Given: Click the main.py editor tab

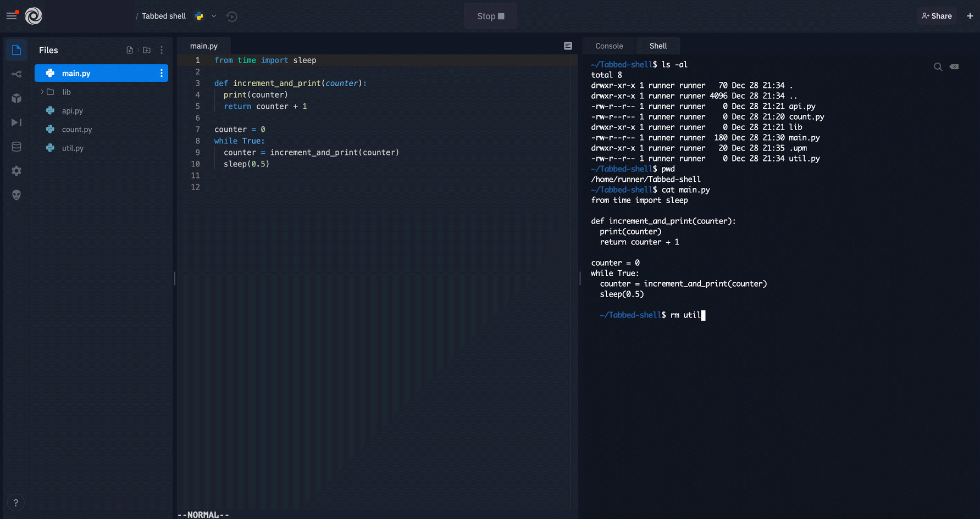Looking at the screenshot, I should (204, 46).
